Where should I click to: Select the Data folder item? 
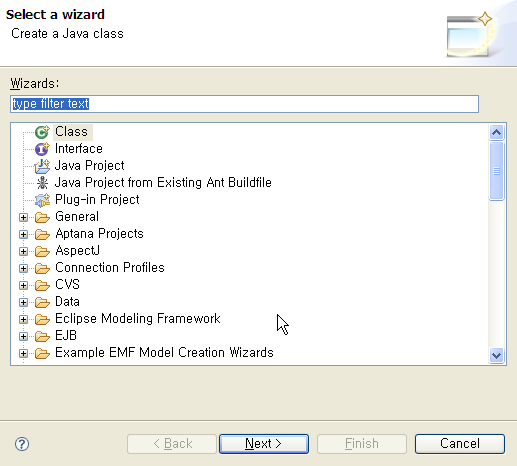67,302
